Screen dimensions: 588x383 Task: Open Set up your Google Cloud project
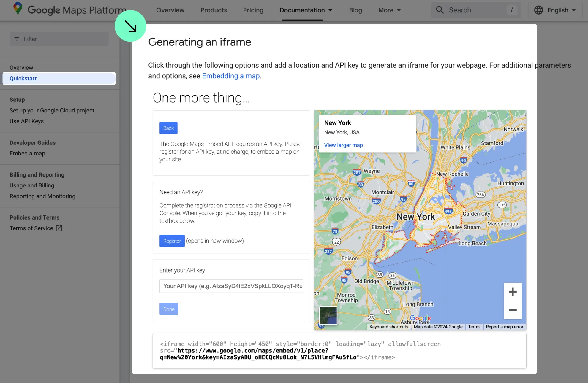click(x=52, y=110)
